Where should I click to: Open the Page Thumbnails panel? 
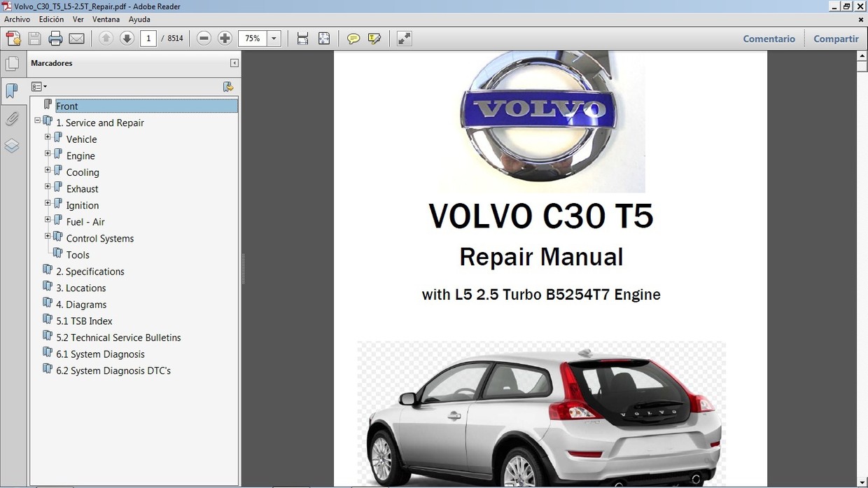click(12, 64)
